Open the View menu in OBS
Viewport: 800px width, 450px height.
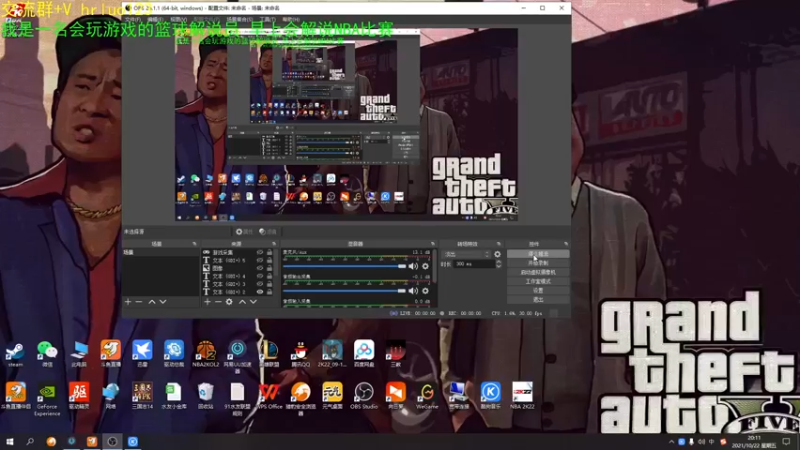pos(178,19)
